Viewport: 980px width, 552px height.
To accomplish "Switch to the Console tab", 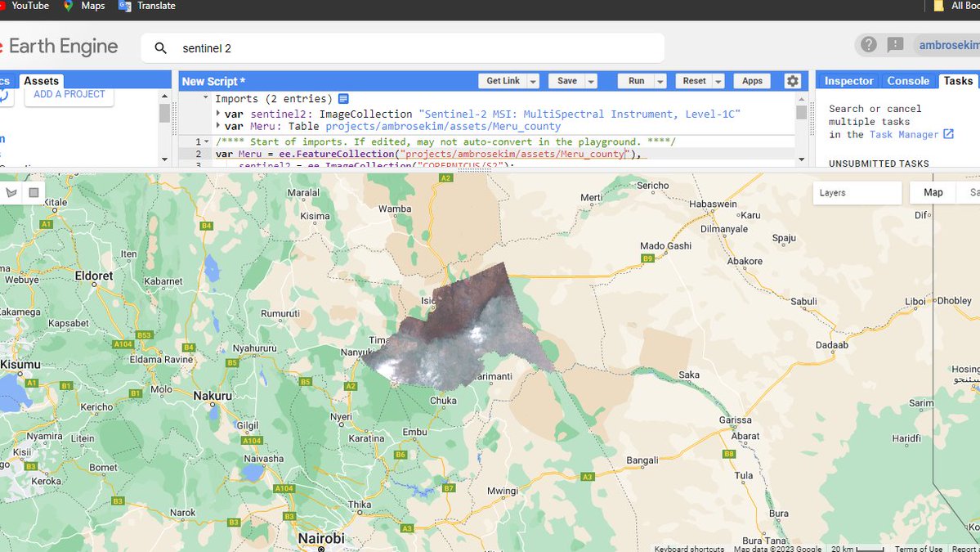I will click(x=907, y=81).
